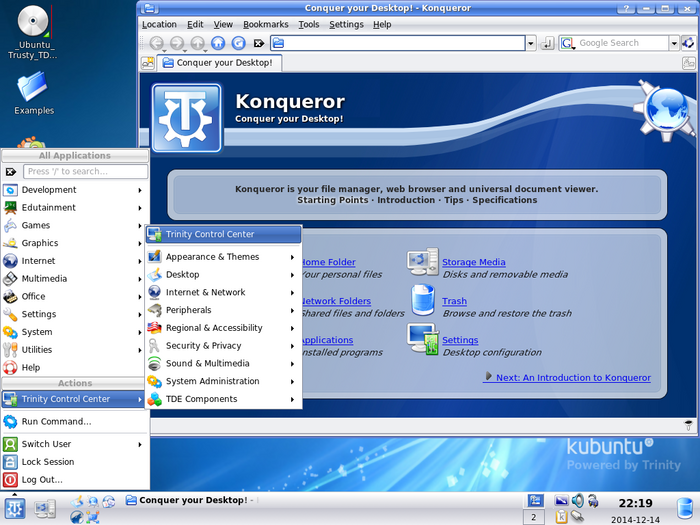The width and height of the screenshot is (700, 525).
Task: Click the Up arrow in Konqueror toolbar
Action: pos(198,43)
